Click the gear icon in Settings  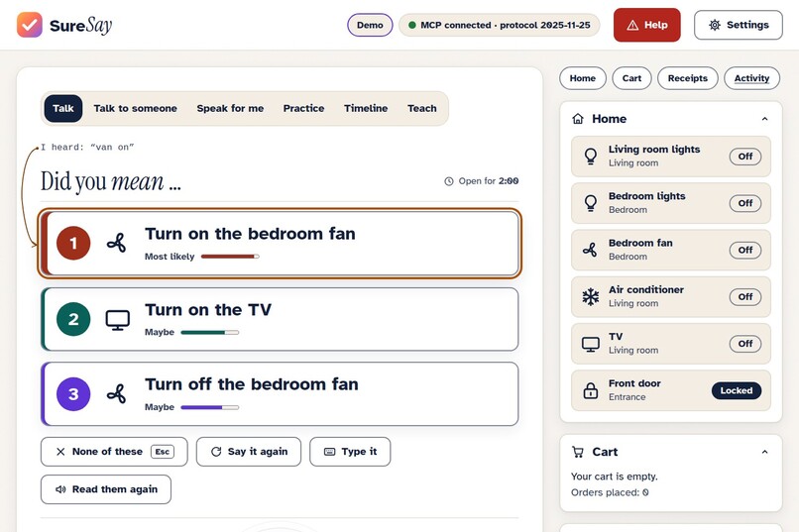pos(715,25)
